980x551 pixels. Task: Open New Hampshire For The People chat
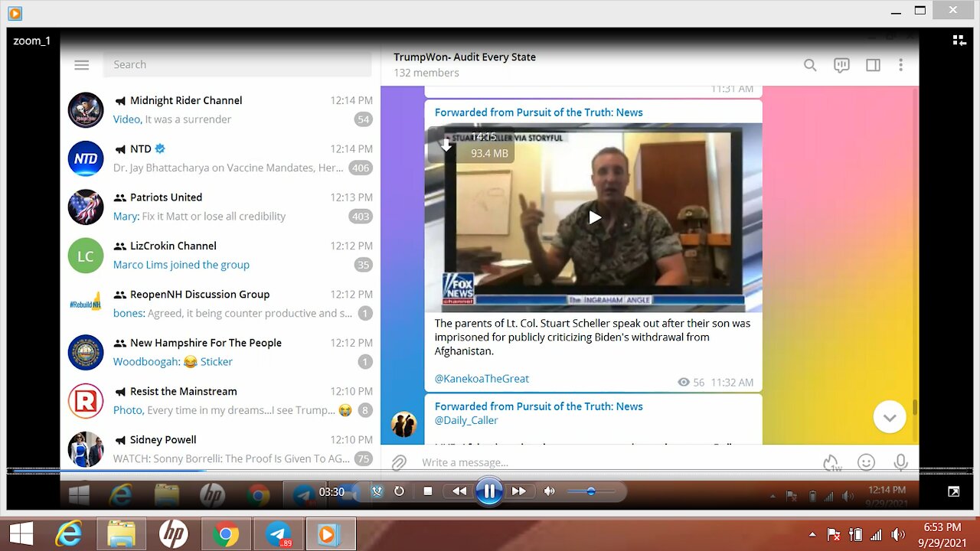coord(220,352)
